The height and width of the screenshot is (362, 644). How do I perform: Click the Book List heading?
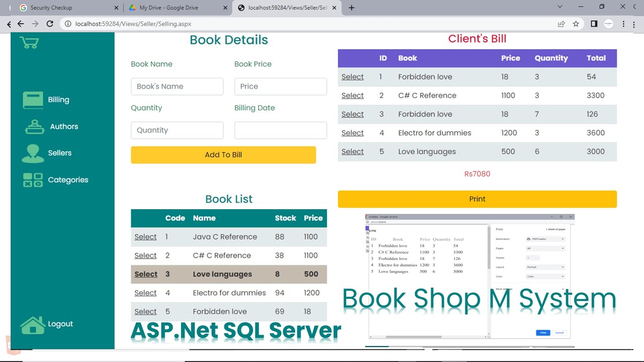tap(229, 199)
